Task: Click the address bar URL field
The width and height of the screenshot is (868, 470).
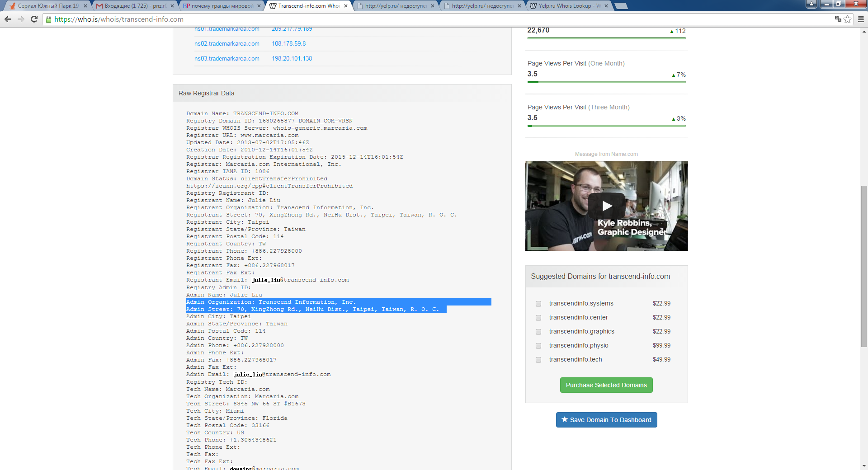Action: coord(407,19)
